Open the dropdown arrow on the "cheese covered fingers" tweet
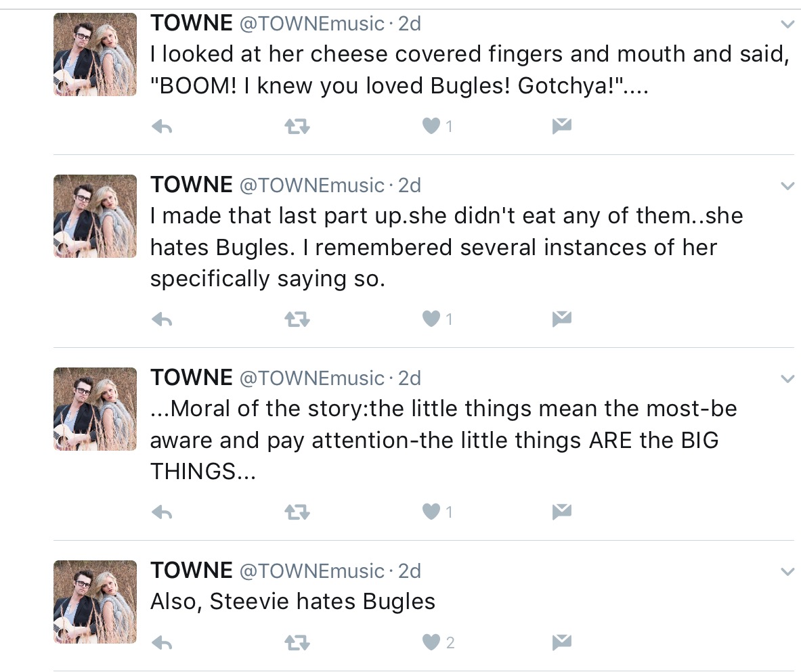The height and width of the screenshot is (672, 801). click(787, 25)
